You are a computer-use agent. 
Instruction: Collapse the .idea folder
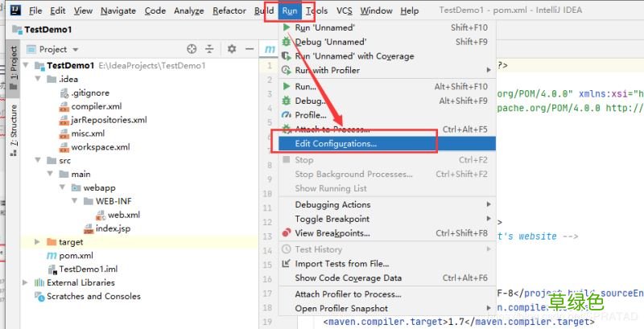[x=38, y=79]
